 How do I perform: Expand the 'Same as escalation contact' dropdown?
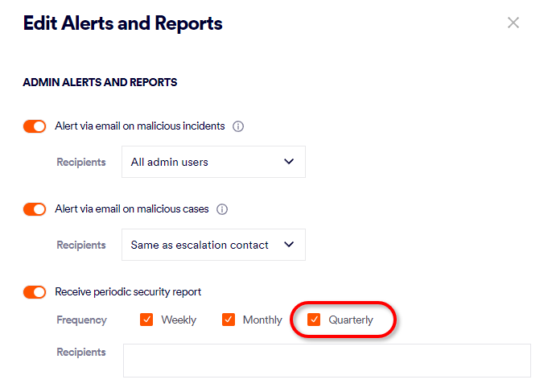pyautogui.click(x=212, y=245)
